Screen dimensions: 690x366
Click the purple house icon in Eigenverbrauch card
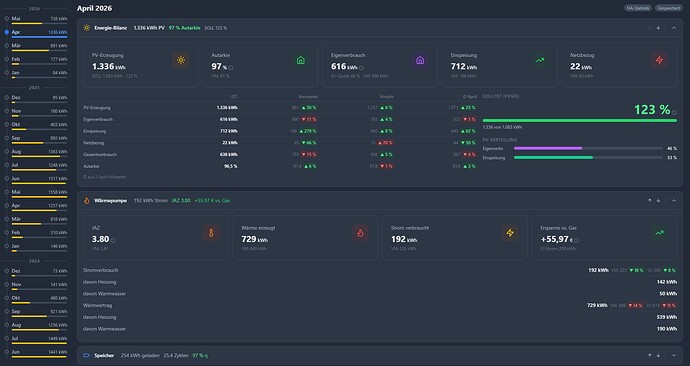420,60
